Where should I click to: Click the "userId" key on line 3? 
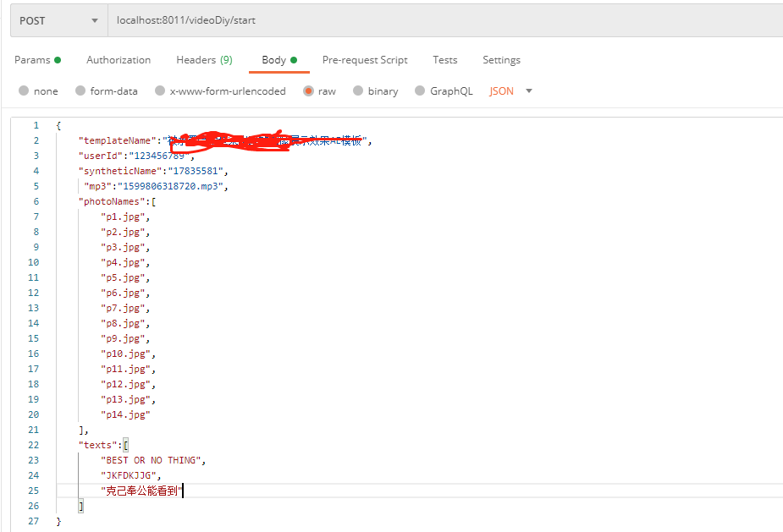(x=101, y=156)
